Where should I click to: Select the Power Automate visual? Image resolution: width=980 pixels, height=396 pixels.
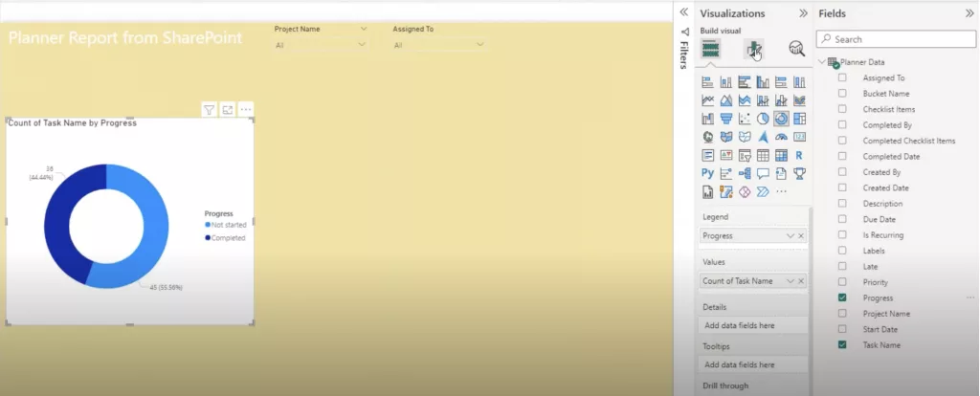click(x=763, y=191)
